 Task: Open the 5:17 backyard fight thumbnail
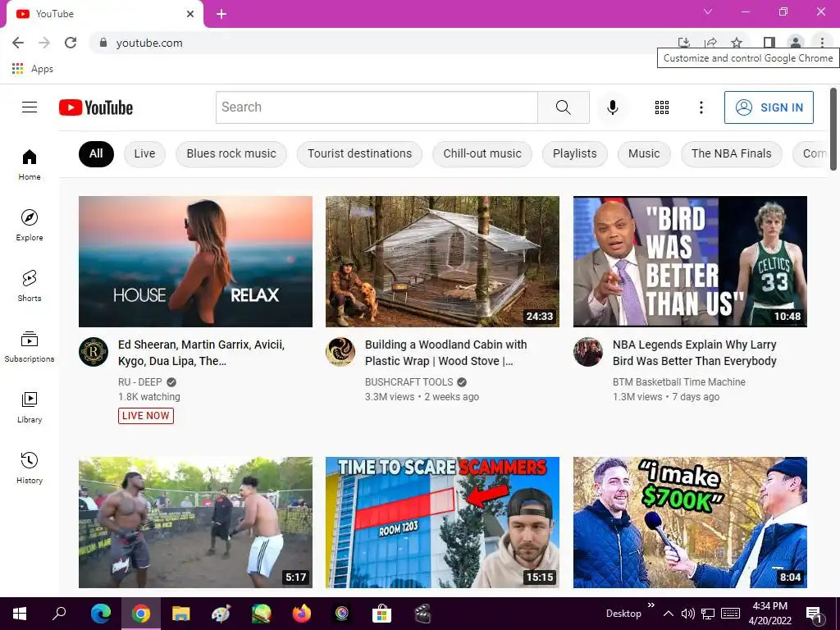(195, 523)
